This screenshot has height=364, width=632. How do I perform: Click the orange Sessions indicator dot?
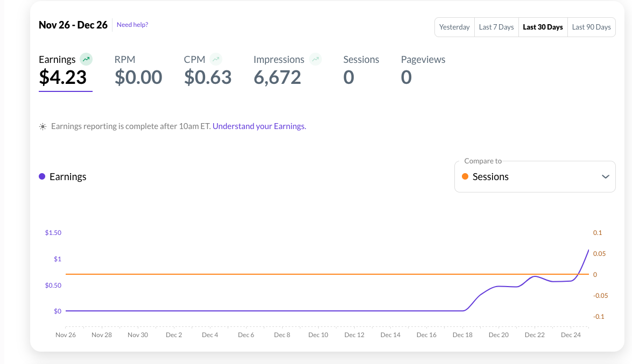(465, 176)
